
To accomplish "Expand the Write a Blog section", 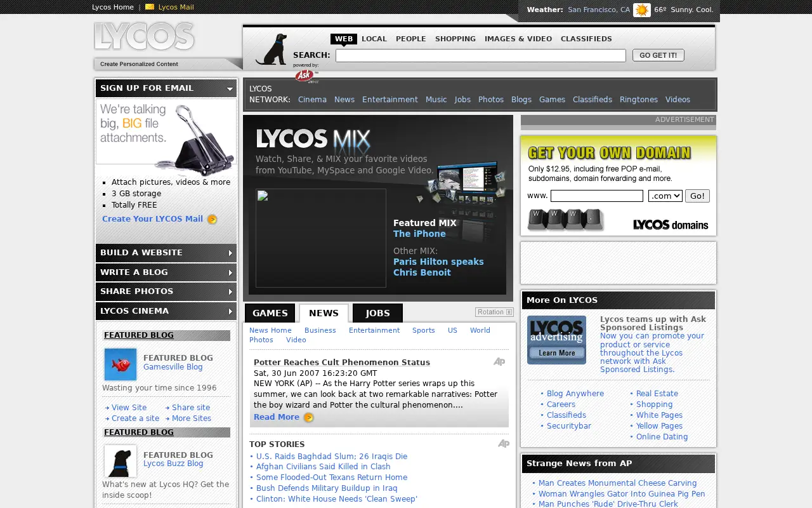I will (x=166, y=272).
